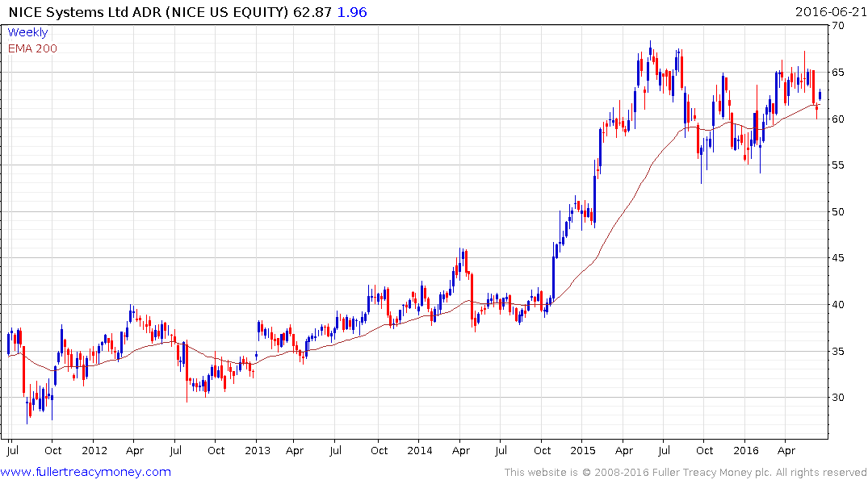Click the 30 price axis label
This screenshot has height=484, width=868.
coord(838,397)
